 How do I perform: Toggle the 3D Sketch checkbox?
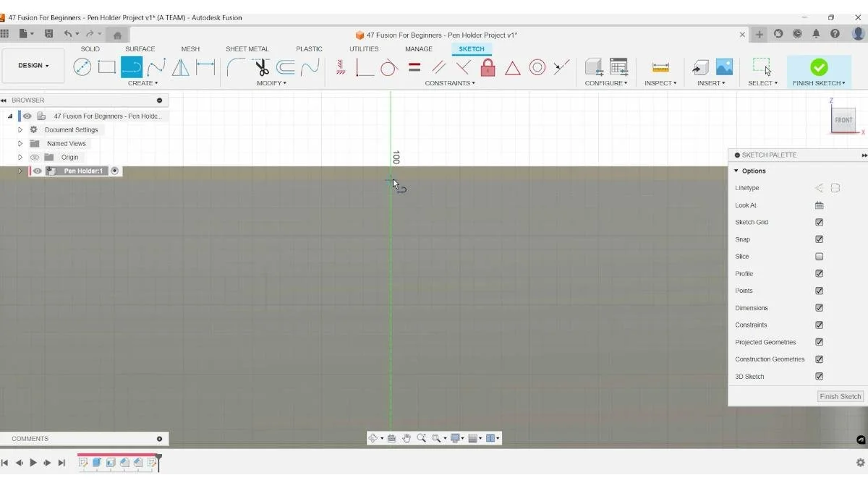click(x=820, y=377)
